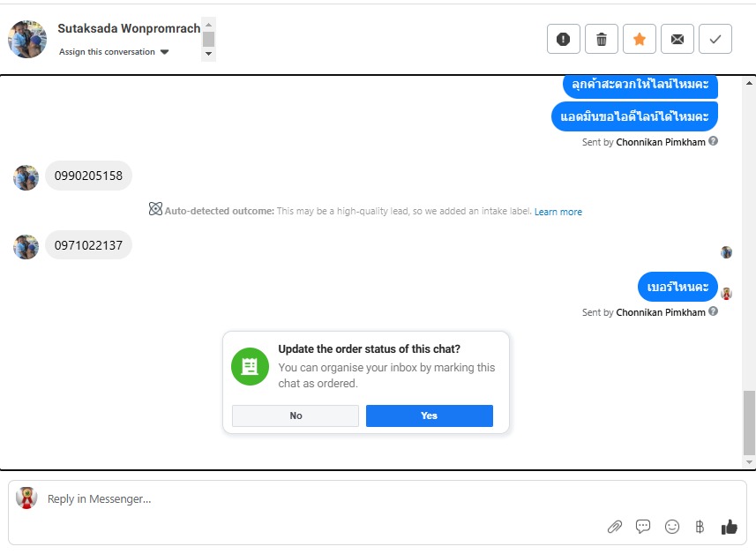Viewport: 756px width, 554px height.
Task: Click message bubble 0990205158
Action: coord(88,176)
